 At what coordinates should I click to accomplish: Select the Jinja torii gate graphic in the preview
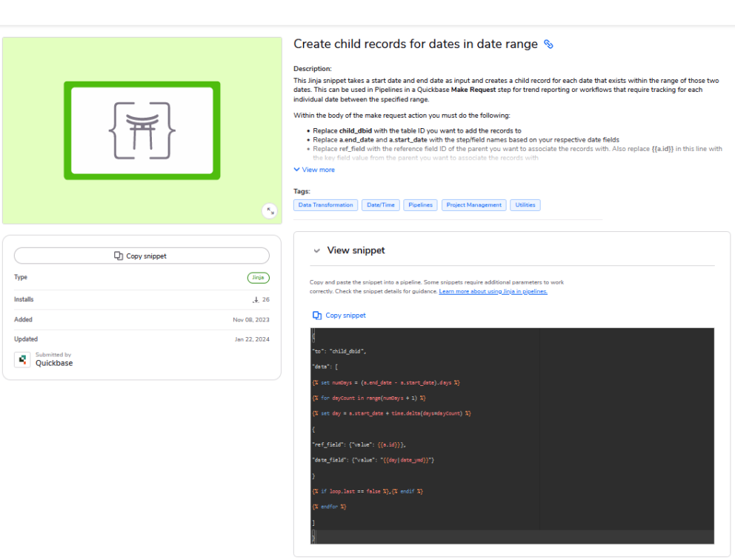pos(140,130)
